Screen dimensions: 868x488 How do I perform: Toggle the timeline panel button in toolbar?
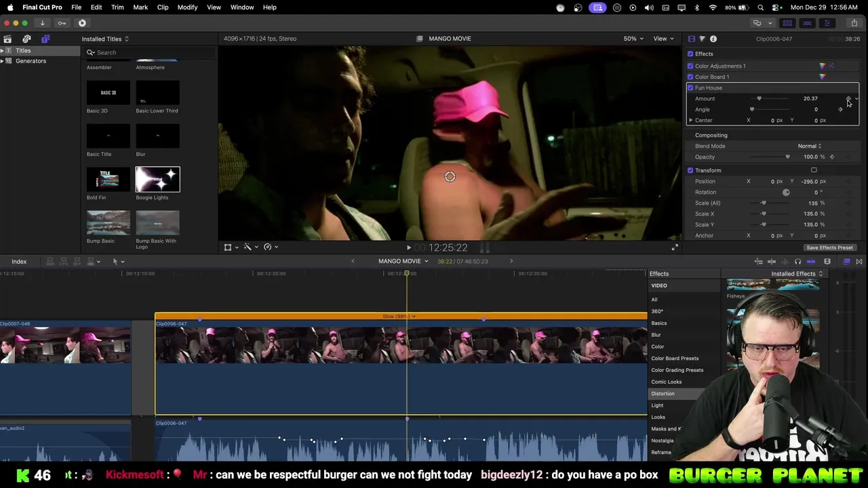807,23
